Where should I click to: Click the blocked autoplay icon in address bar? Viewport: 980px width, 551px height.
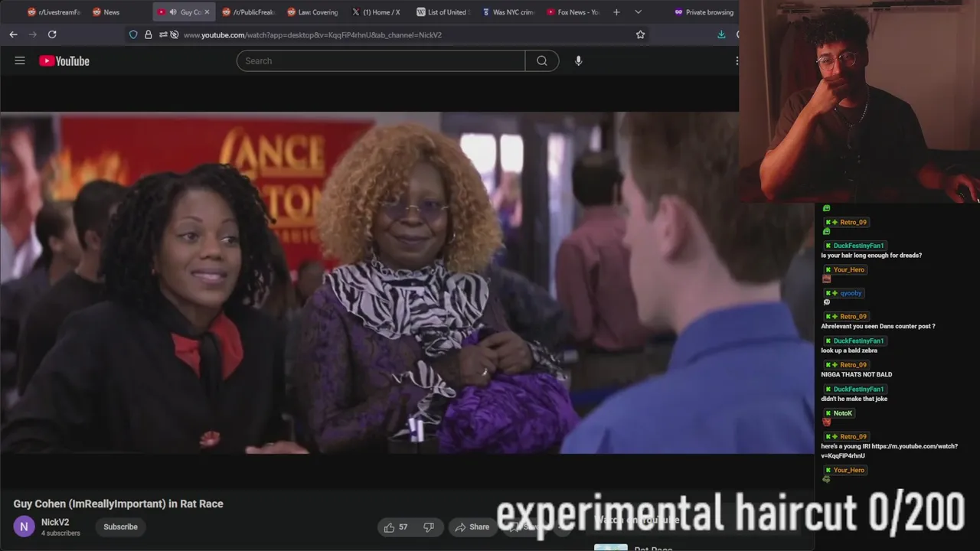[x=175, y=34]
